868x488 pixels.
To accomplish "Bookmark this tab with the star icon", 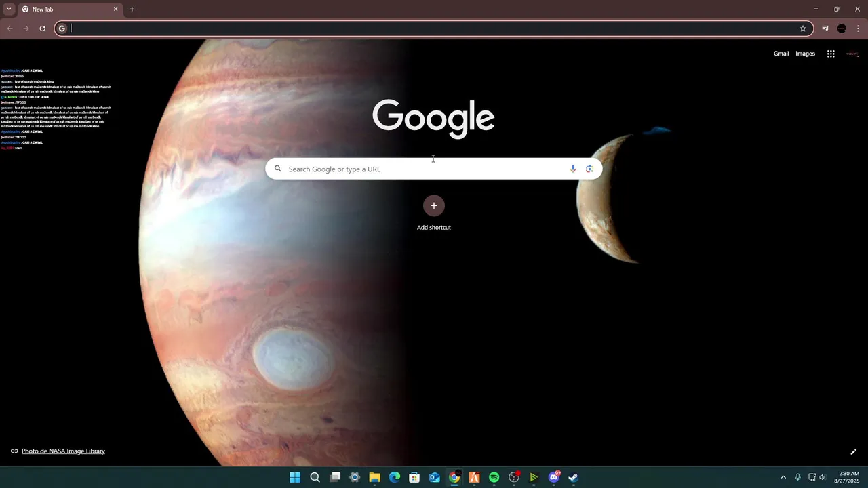I will 803,28.
